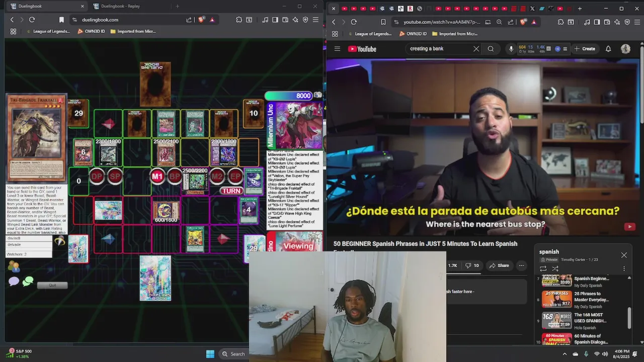Screen dimensions: 644x362
Task: Go to the YouTube home logo
Action: tap(362, 49)
